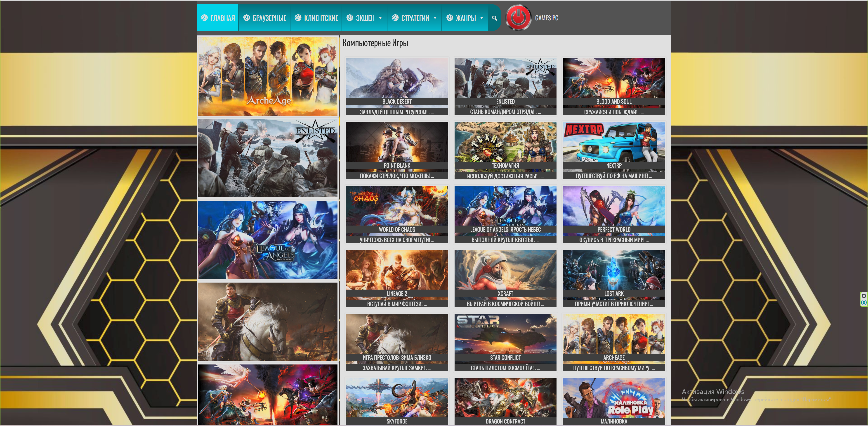Click the swirl icon beside КЛИЕНТСКИЕ
Screen dimensions: 868x426
tap(298, 18)
